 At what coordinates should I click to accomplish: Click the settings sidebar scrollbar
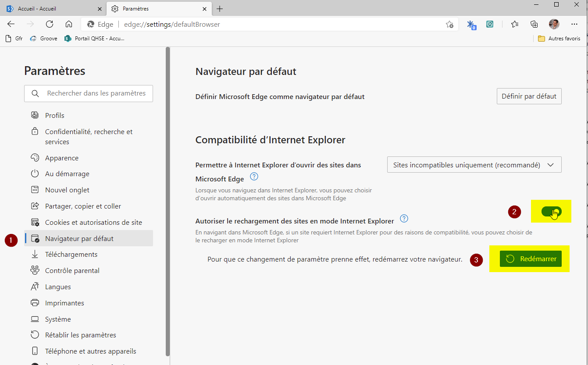(167, 202)
